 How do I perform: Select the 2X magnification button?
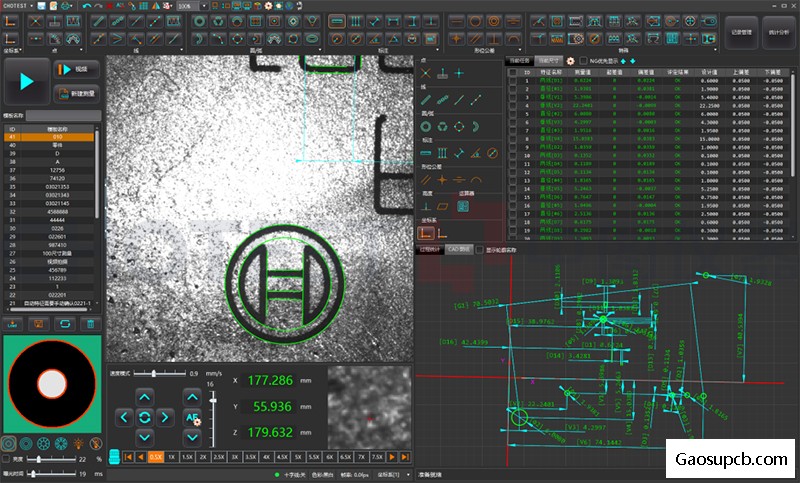[x=203, y=457]
